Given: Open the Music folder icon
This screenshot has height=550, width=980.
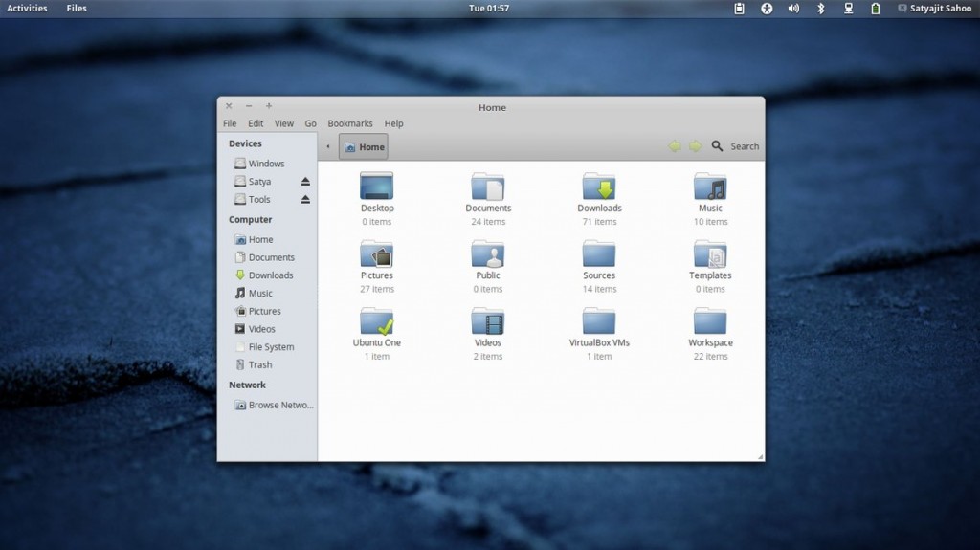Looking at the screenshot, I should 710,187.
